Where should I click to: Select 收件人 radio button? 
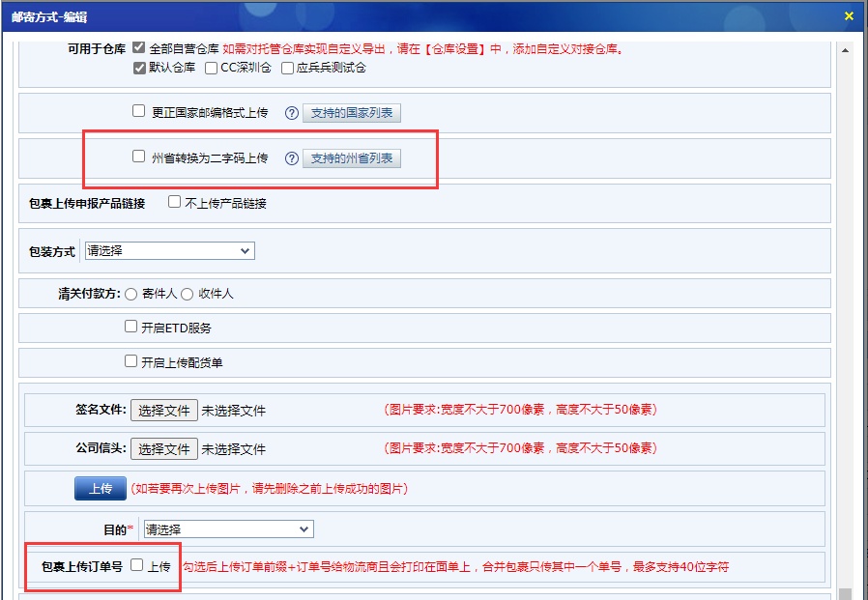click(188, 294)
